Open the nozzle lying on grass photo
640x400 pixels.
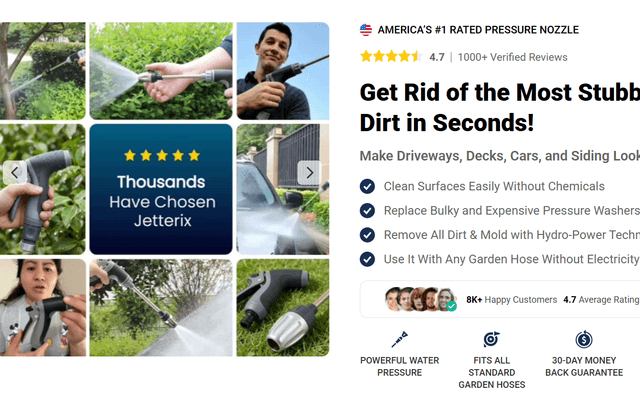(283, 308)
